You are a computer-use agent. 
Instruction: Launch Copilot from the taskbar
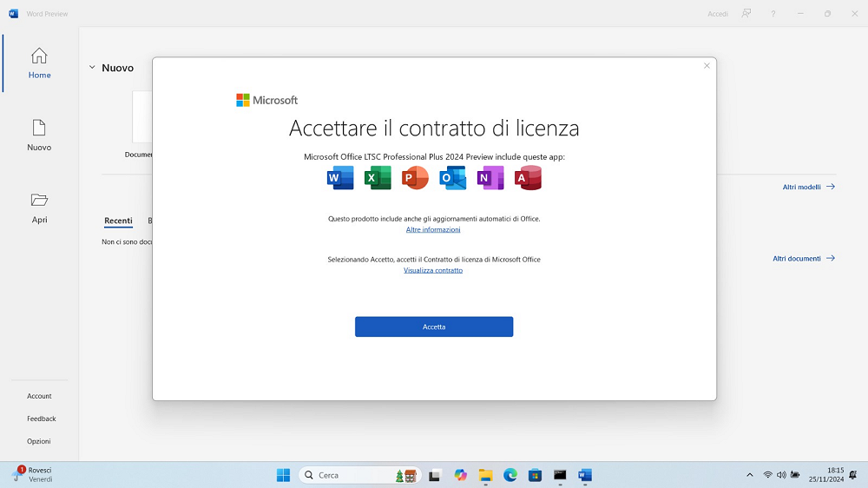point(461,475)
